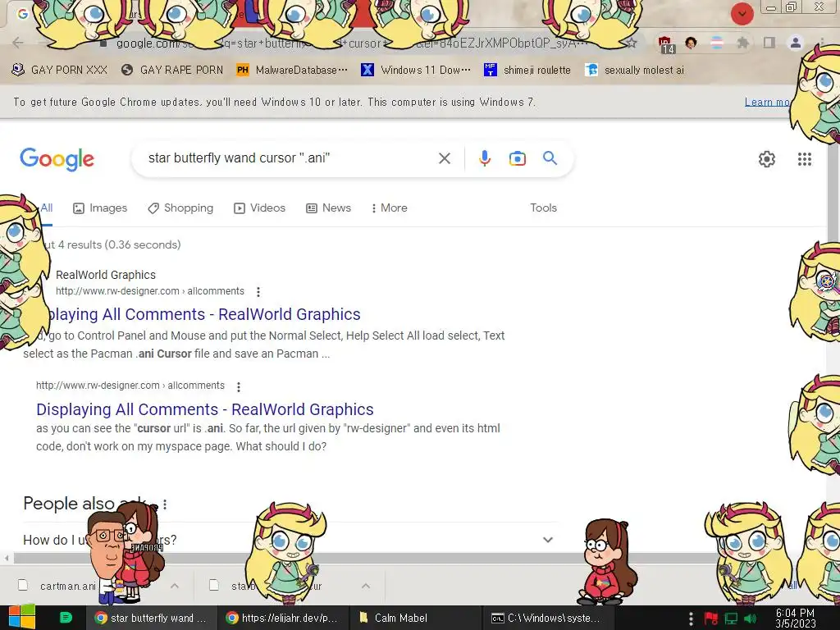Open the taskbar clock showing 6:04 PM

coord(795,618)
